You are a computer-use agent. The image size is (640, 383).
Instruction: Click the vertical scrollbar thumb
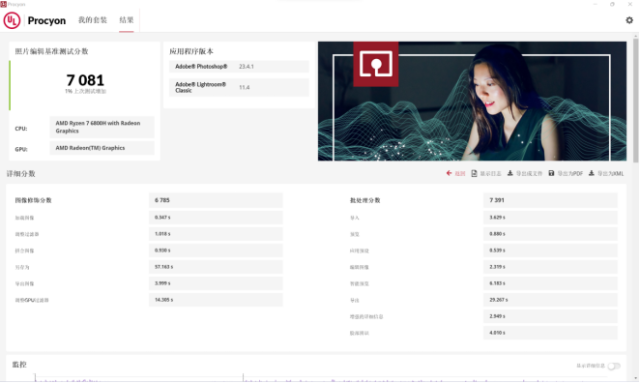pyautogui.click(x=636, y=101)
